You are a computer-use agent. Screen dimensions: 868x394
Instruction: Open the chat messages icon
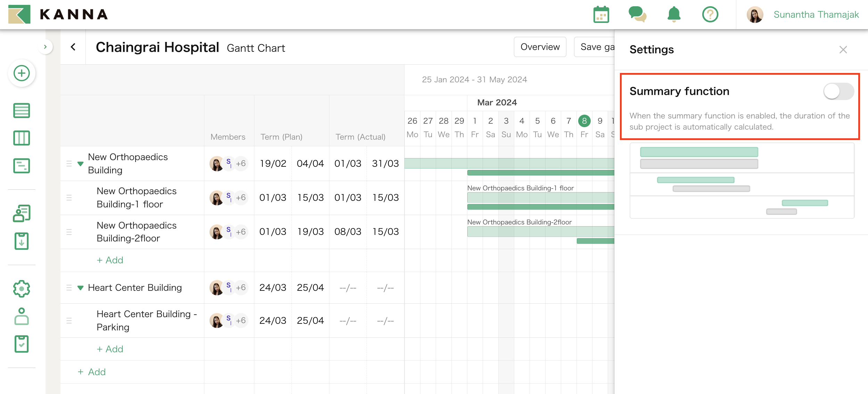pos(638,15)
